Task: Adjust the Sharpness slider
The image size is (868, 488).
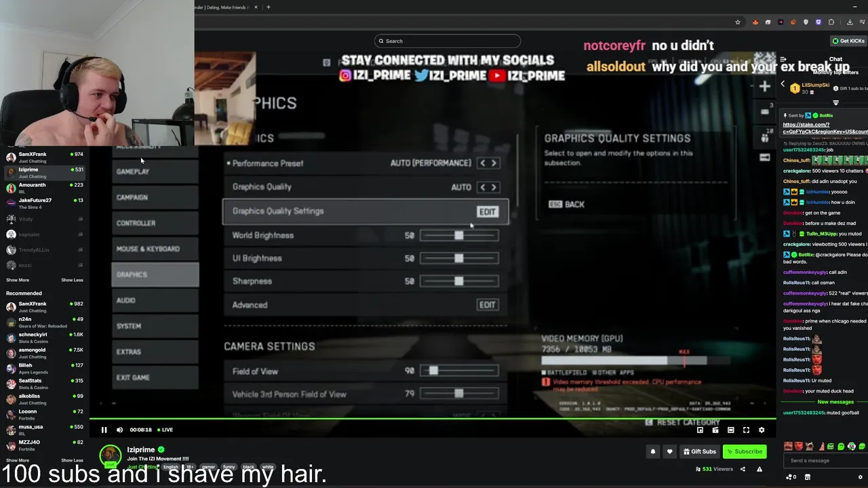Action: [x=459, y=281]
